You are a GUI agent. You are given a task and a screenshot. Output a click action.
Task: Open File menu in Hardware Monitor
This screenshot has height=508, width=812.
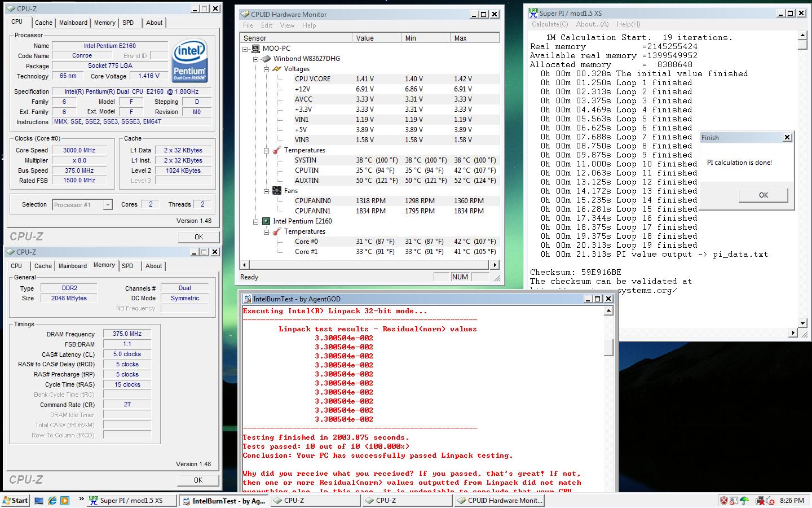click(x=248, y=25)
